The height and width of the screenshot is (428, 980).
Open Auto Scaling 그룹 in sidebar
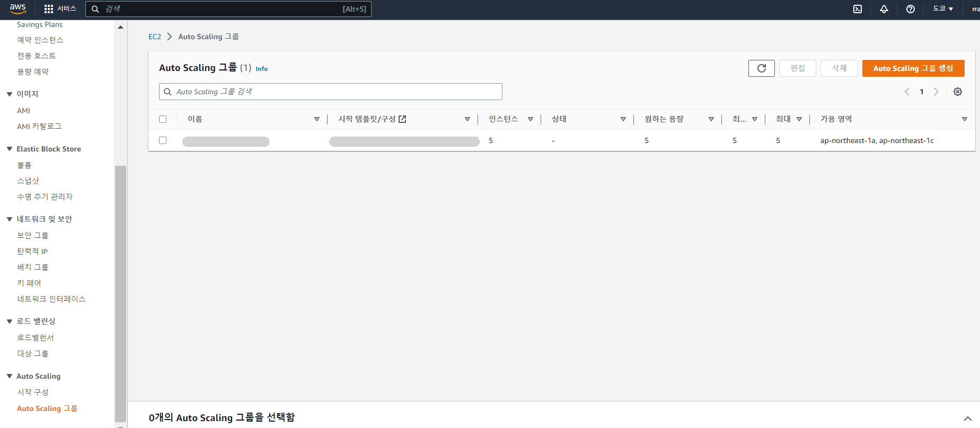tap(47, 408)
